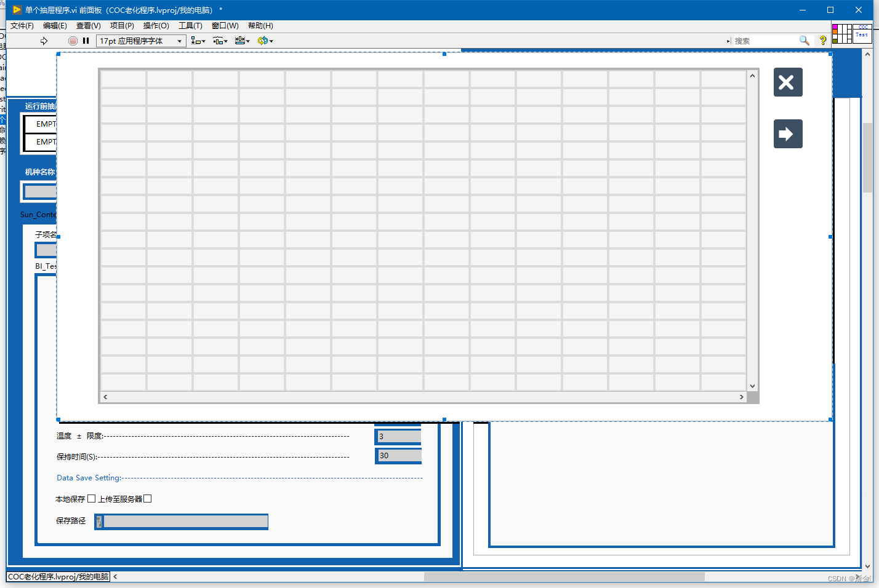Click the window's vertical scrollbar thumb
The image size is (879, 588).
pyautogui.click(x=867, y=157)
